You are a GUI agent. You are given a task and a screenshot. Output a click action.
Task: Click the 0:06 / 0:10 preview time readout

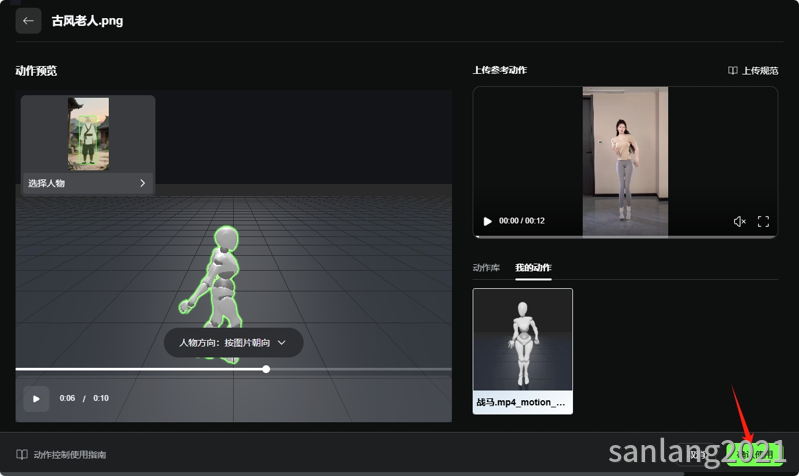[84, 398]
